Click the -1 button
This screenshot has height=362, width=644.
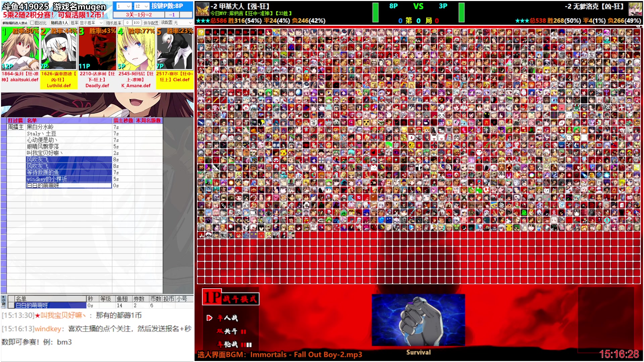tap(172, 15)
